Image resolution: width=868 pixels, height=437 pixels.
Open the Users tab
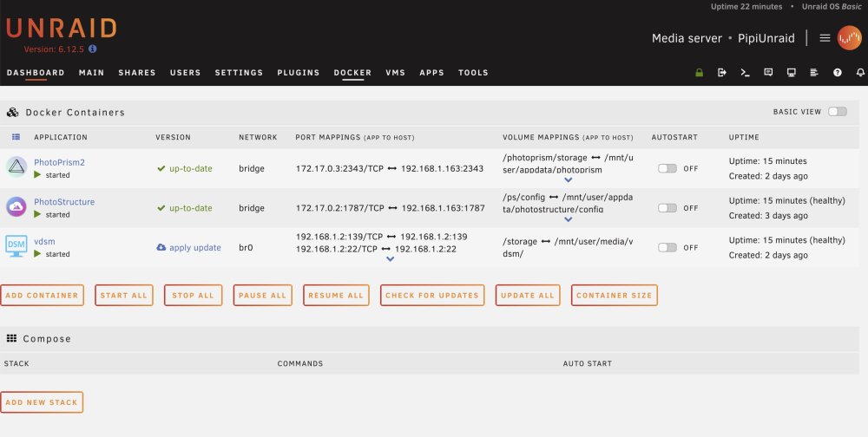coord(186,73)
